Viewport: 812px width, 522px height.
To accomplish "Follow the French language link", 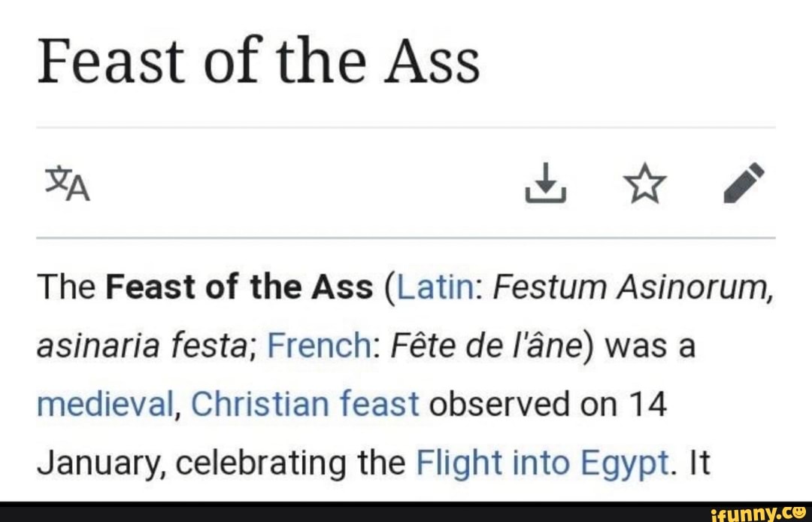I will click(x=320, y=344).
